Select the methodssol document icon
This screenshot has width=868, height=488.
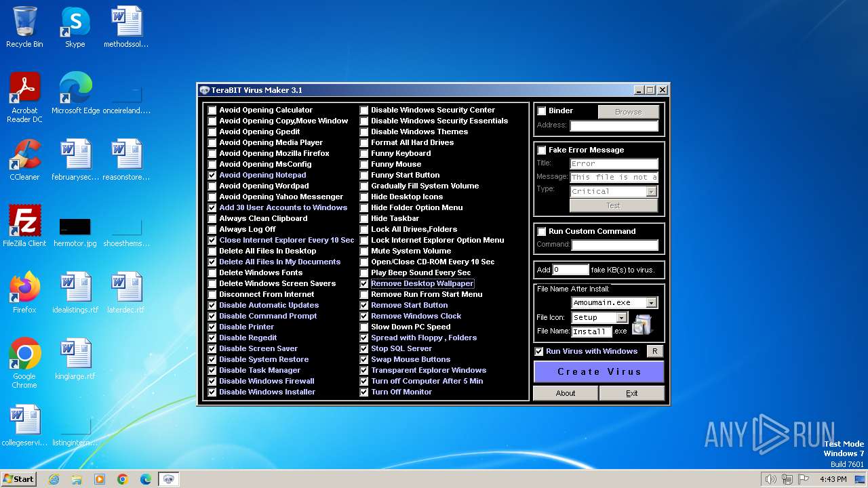pos(126,27)
